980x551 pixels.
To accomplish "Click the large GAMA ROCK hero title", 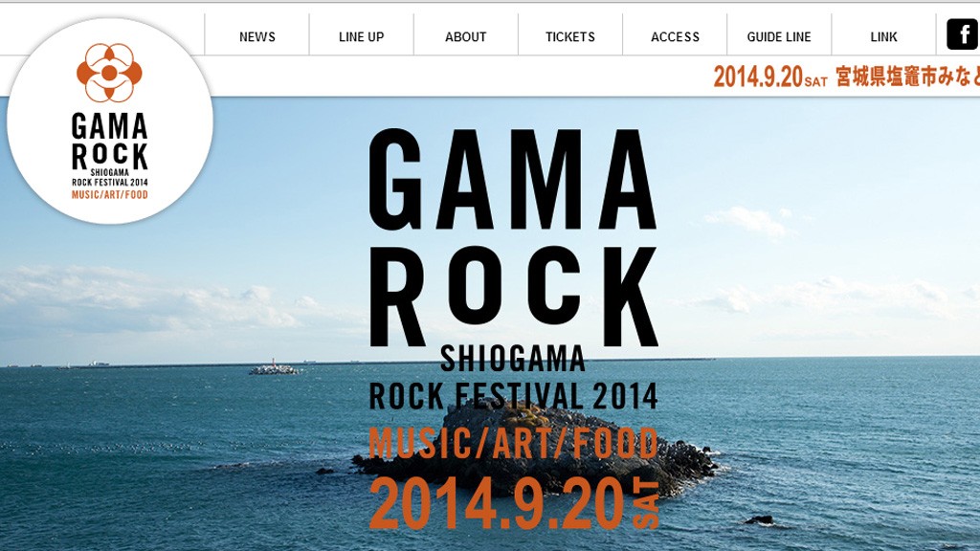I will click(513, 237).
